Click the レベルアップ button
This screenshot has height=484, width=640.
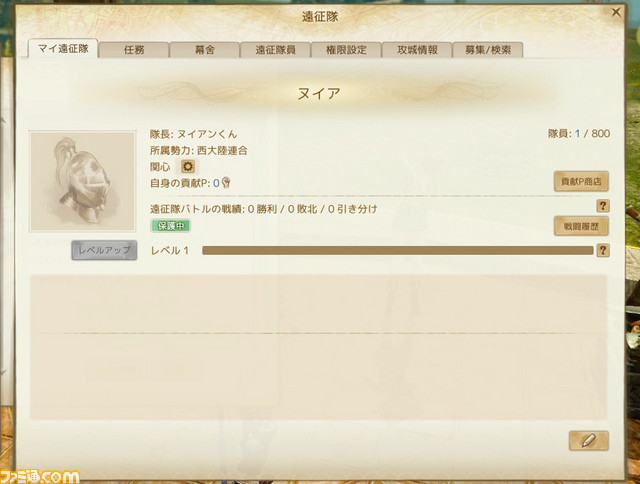(x=104, y=250)
